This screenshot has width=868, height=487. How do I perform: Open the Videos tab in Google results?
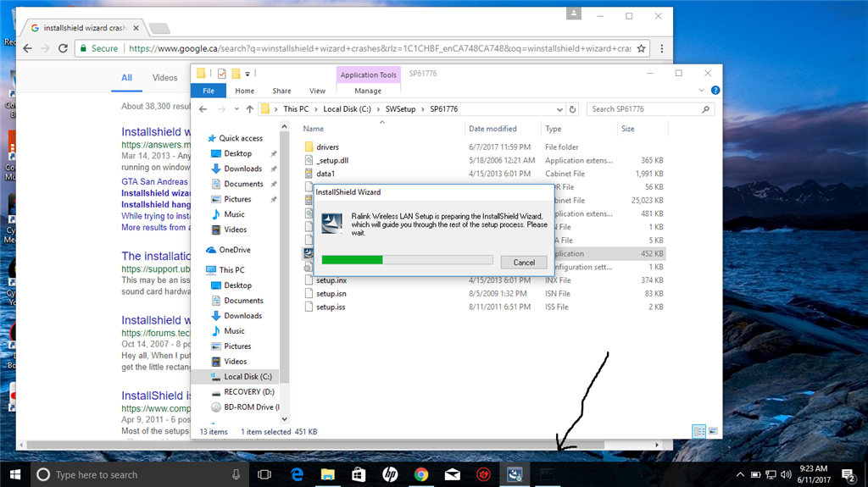tap(164, 78)
